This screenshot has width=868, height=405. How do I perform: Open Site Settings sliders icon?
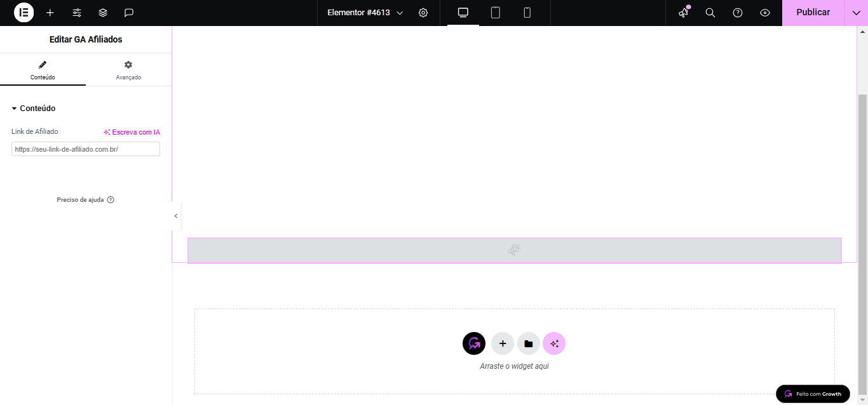[77, 13]
